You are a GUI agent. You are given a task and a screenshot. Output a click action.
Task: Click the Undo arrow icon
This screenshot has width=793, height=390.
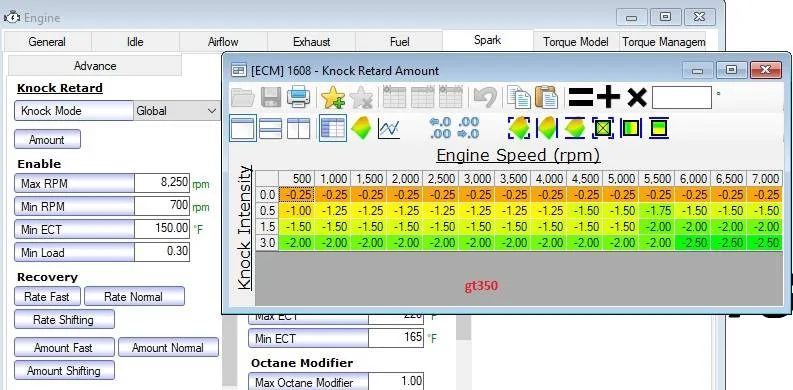(x=485, y=97)
